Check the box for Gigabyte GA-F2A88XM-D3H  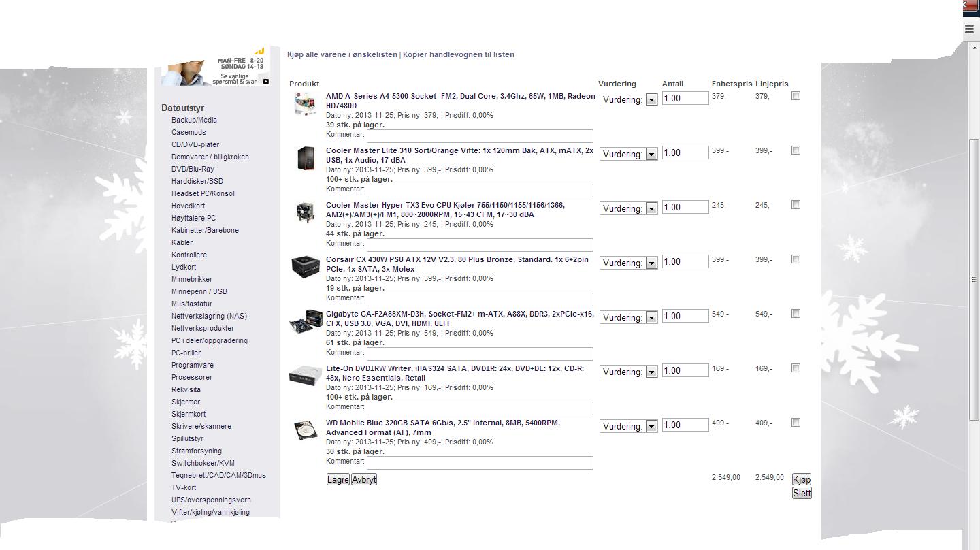[x=796, y=314]
